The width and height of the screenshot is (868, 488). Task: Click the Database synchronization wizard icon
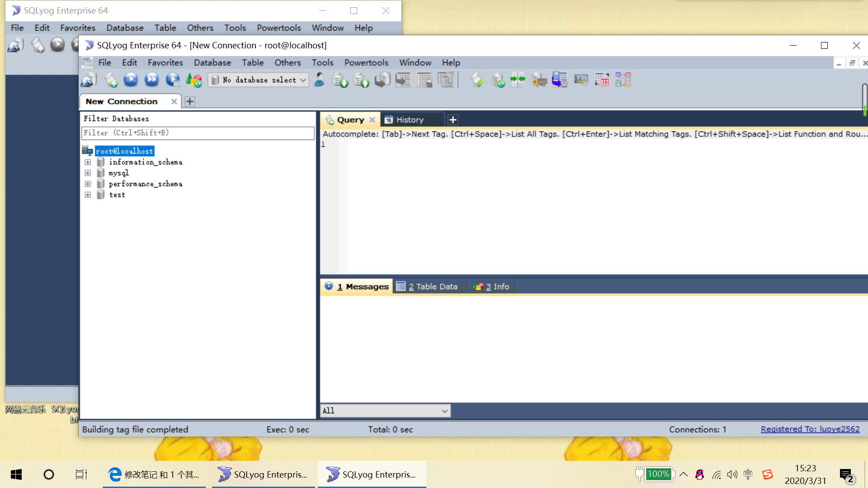tap(498, 80)
